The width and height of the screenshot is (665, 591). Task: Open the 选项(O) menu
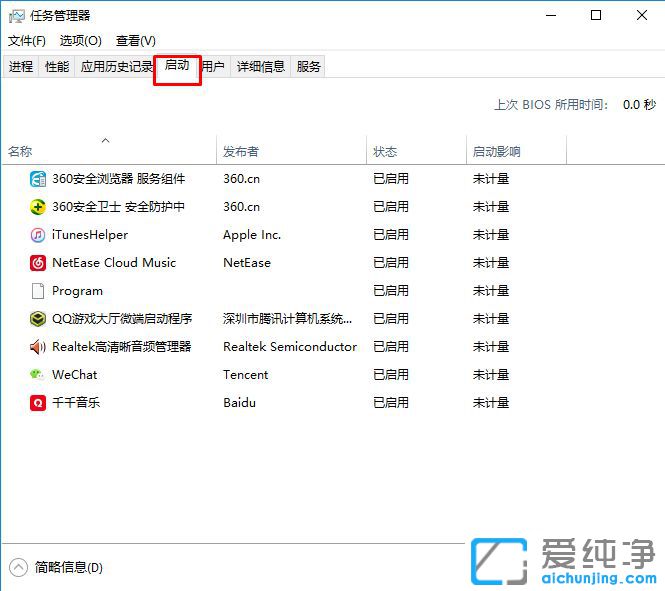[81, 41]
